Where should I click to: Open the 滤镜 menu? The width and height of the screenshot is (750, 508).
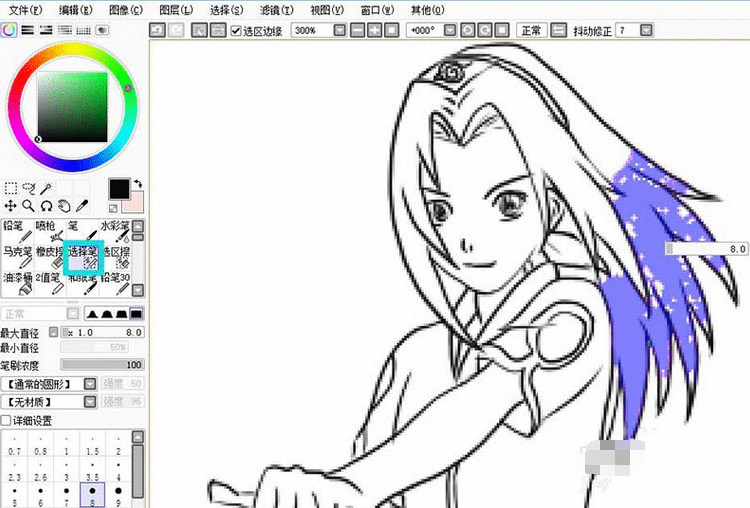272,9
